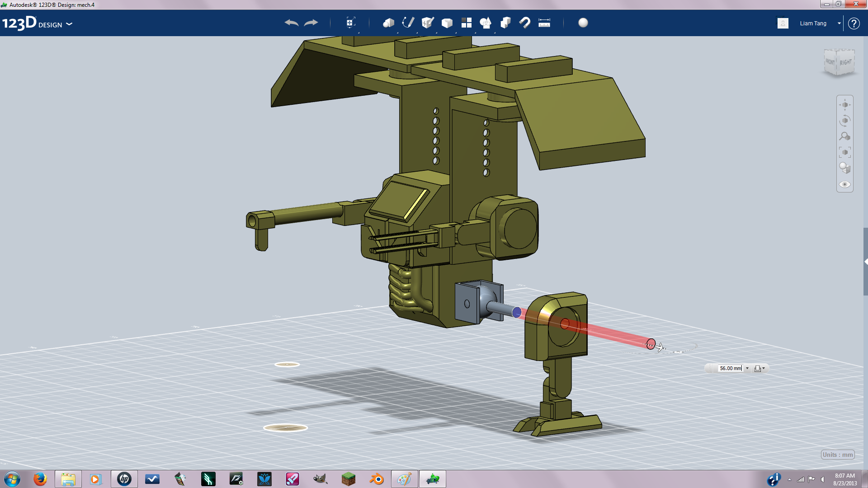Click the view cube FRONT face
The width and height of the screenshot is (868, 488).
click(830, 62)
